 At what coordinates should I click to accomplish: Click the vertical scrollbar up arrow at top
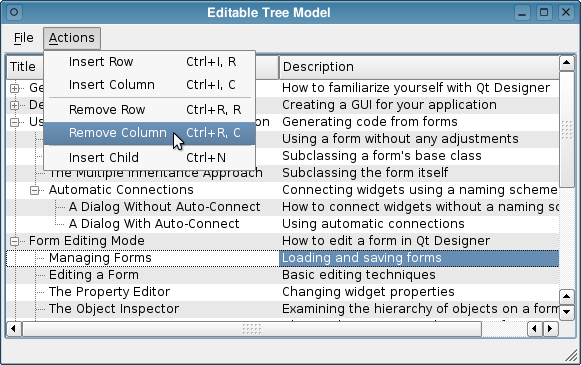pos(566,63)
